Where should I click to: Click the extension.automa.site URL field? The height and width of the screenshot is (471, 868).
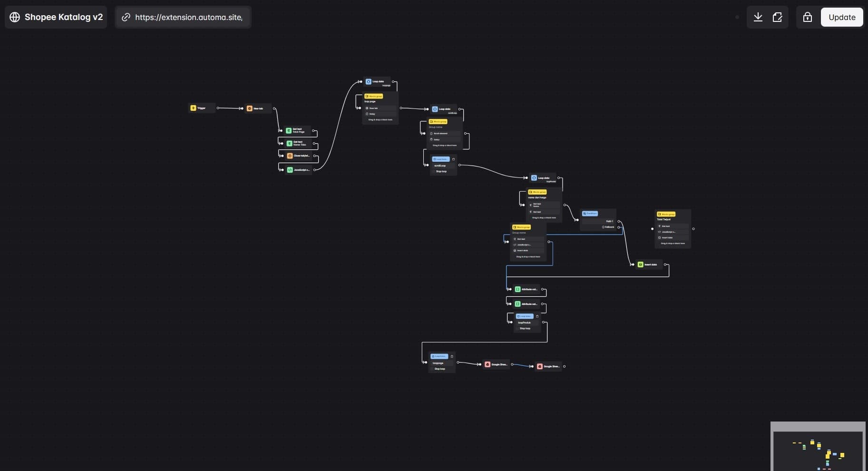[188, 17]
